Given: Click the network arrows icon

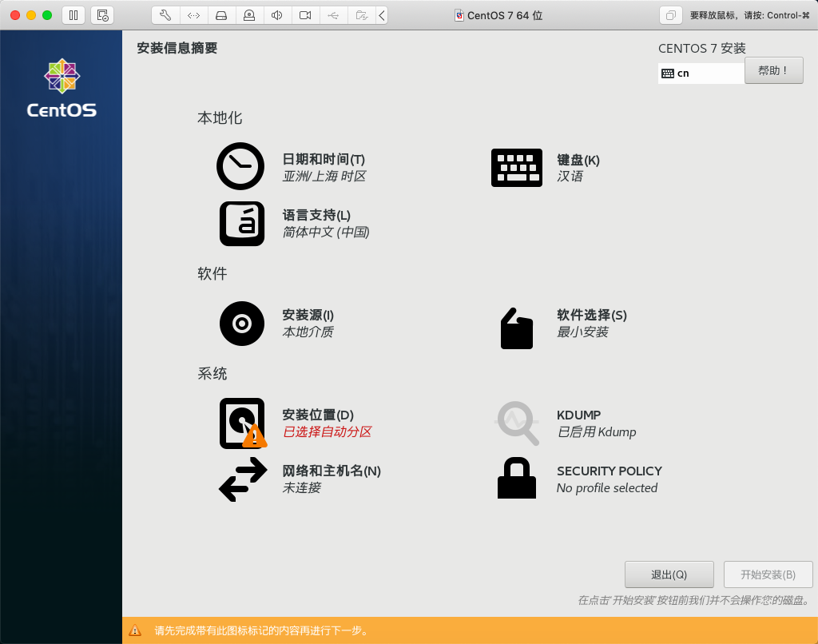Looking at the screenshot, I should [x=243, y=479].
